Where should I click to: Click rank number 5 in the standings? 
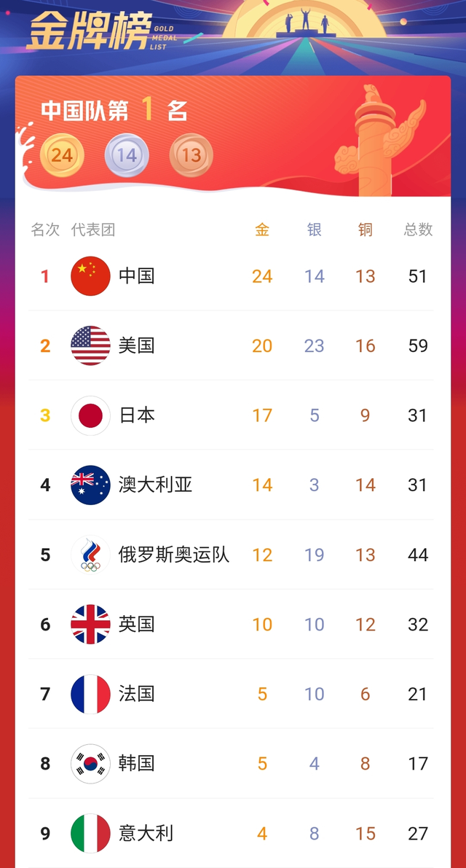[45, 555]
